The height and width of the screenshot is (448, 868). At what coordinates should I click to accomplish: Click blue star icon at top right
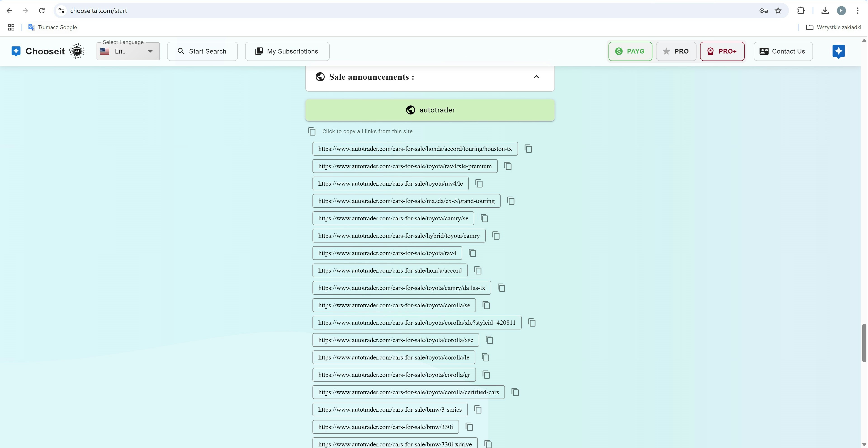click(838, 51)
